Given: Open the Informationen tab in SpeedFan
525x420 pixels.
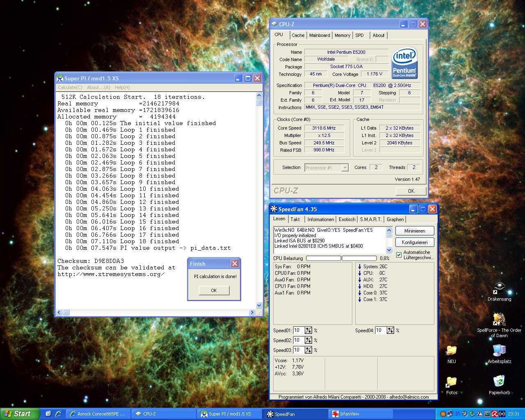Looking at the screenshot, I should [321, 219].
